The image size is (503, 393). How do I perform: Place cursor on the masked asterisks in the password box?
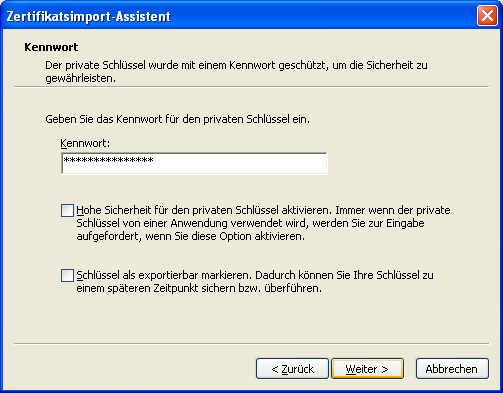pos(108,161)
